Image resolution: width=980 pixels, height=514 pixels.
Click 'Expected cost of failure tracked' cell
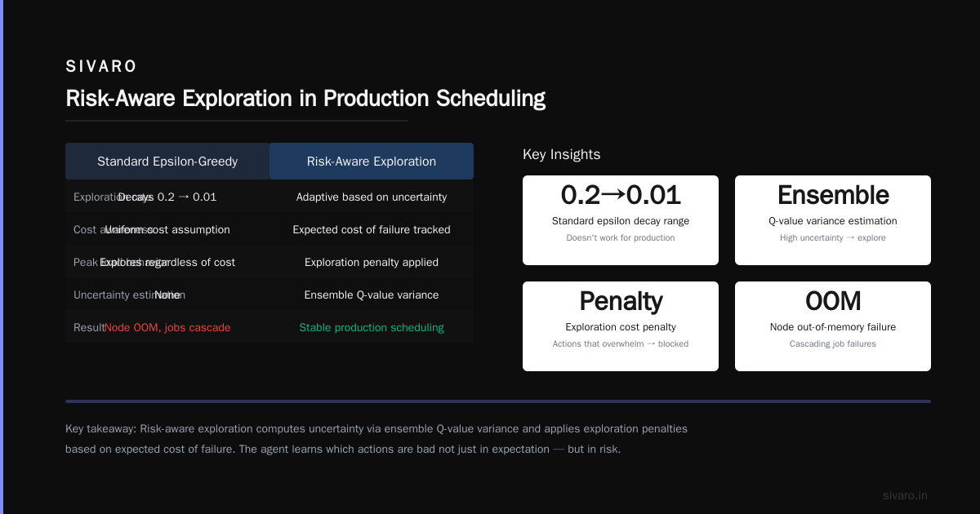click(372, 229)
